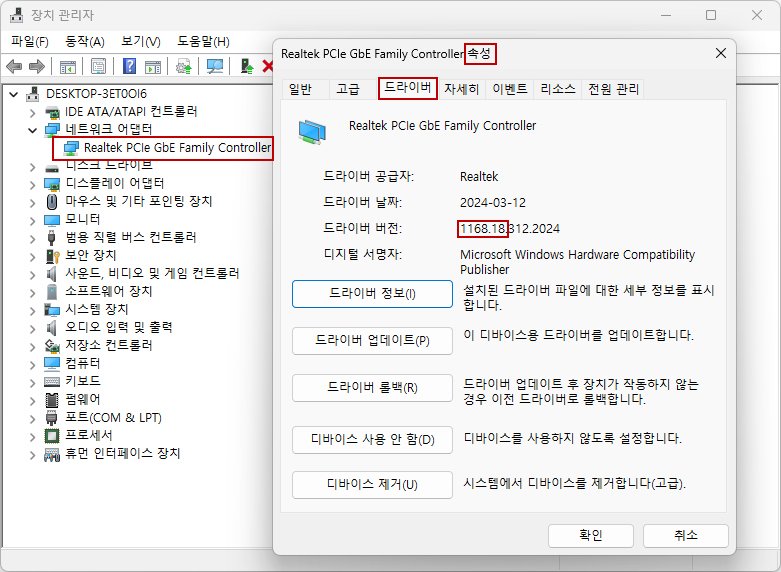Click the 디바이스 제거(U) button

(373, 484)
